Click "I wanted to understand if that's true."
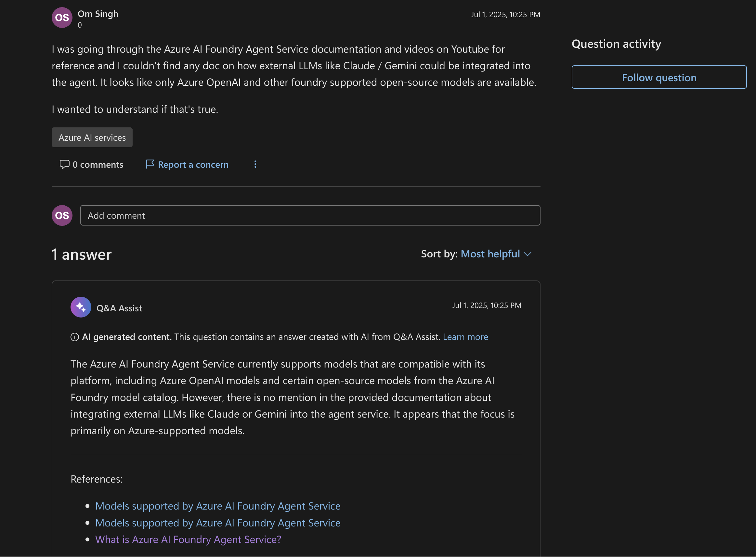 click(135, 109)
